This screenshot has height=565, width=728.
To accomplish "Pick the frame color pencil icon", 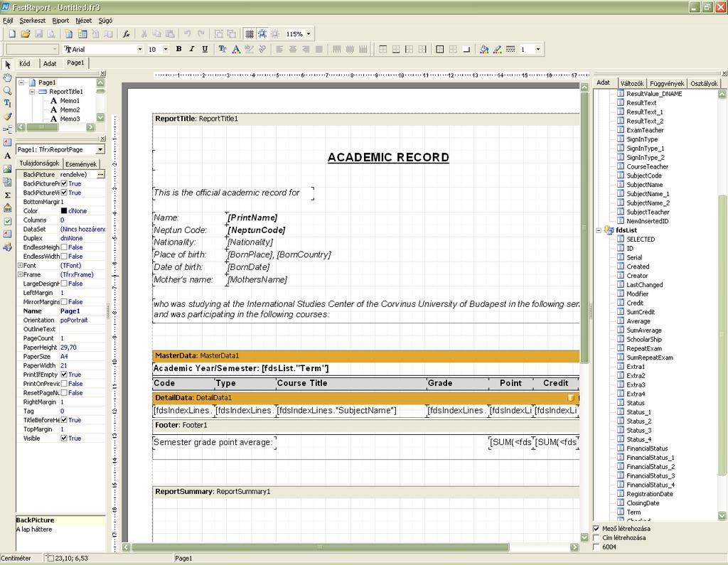I will [x=497, y=49].
